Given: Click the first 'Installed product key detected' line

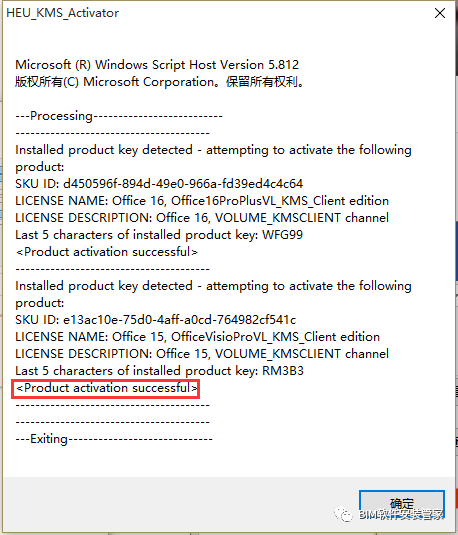Looking at the screenshot, I should (213, 150).
